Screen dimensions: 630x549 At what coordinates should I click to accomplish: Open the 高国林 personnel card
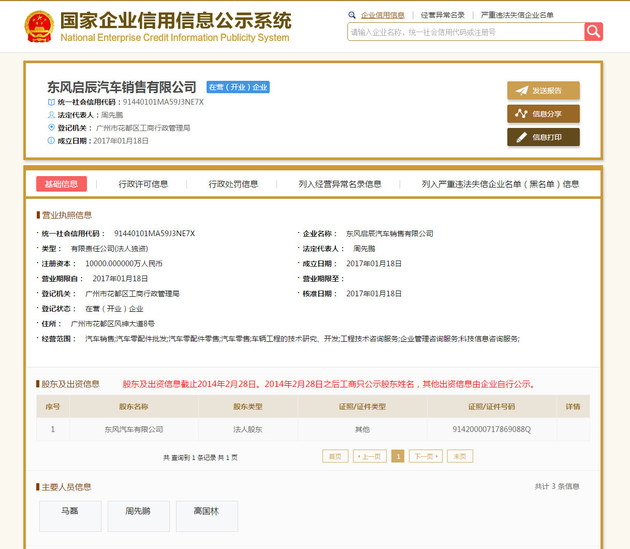click(207, 516)
